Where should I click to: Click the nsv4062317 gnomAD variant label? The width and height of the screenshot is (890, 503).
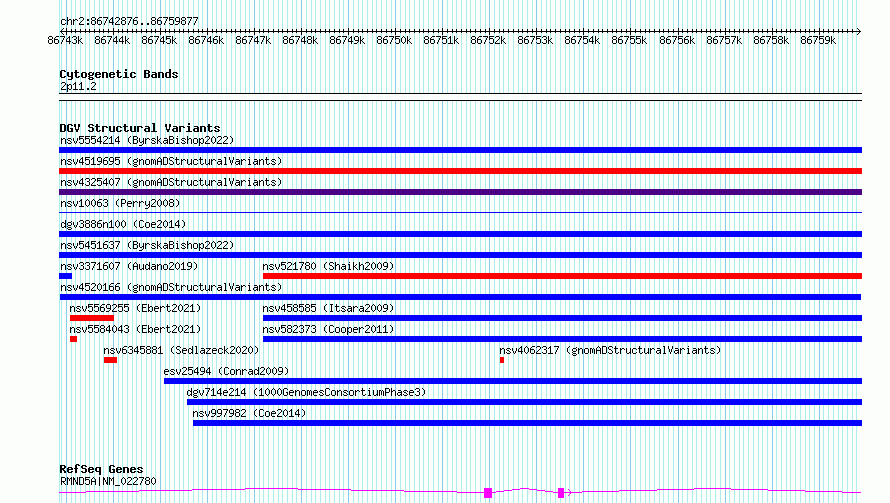tap(610, 350)
